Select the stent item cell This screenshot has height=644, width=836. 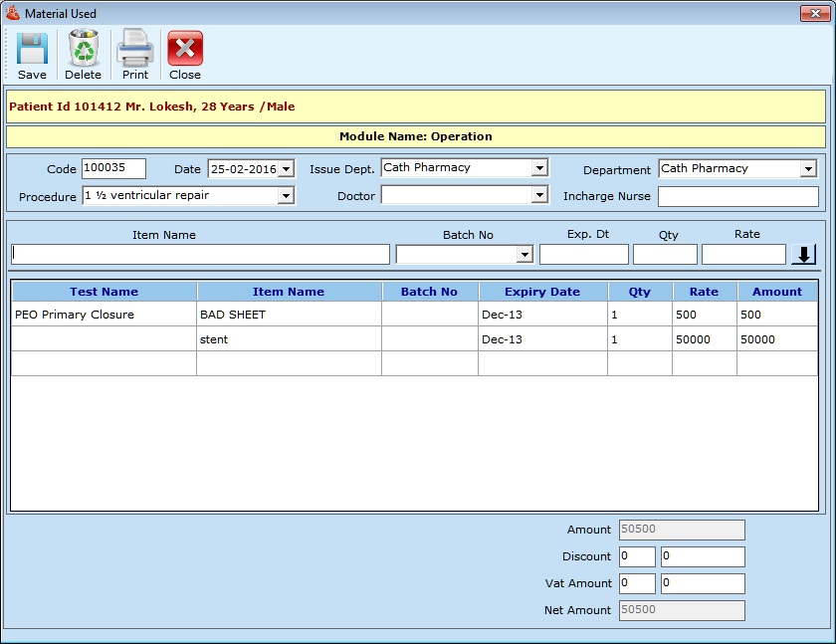(289, 339)
